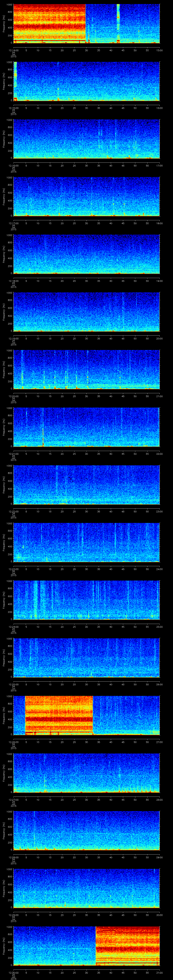Select the spectrogram plot starting at 12:17:00

[86, 197]
